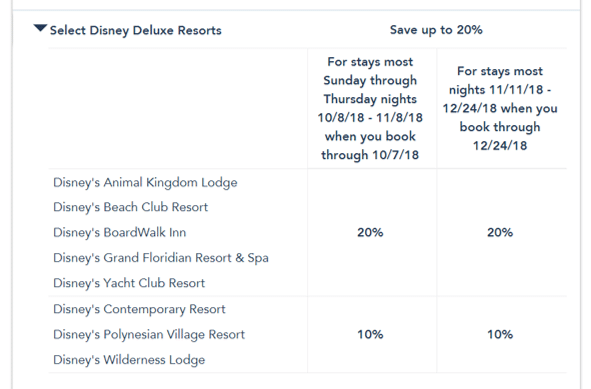This screenshot has height=389, width=591.
Task: Click the 10/8/18 - 11/8/18 date range text
Action: tap(370, 118)
